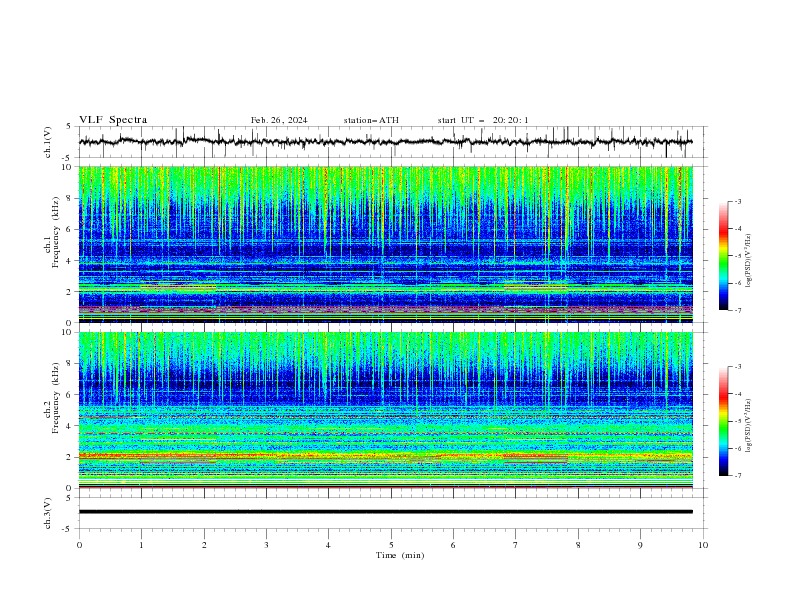Click the '-7' tick on ch.2 colorbar
The height and width of the screenshot is (612, 792).
pos(738,476)
